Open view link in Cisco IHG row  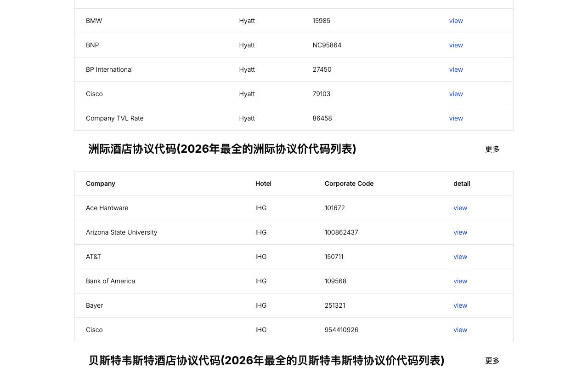[x=460, y=330]
